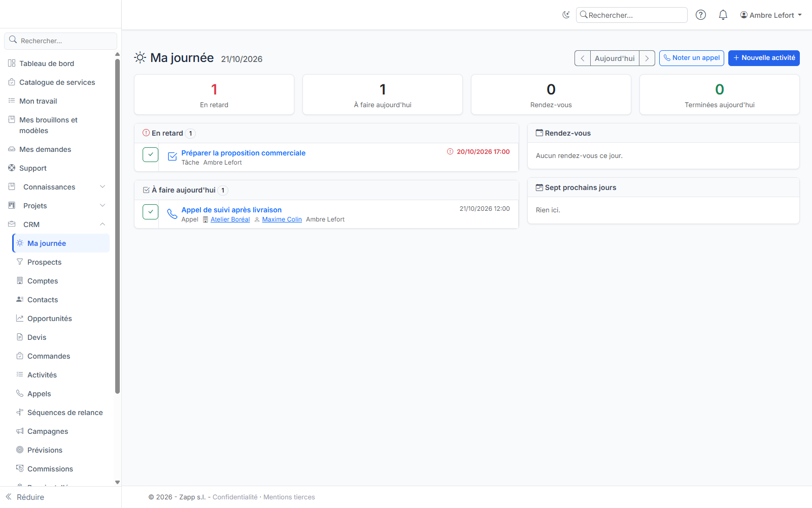This screenshot has width=812, height=508.
Task: Click Devis document icon
Action: point(20,337)
